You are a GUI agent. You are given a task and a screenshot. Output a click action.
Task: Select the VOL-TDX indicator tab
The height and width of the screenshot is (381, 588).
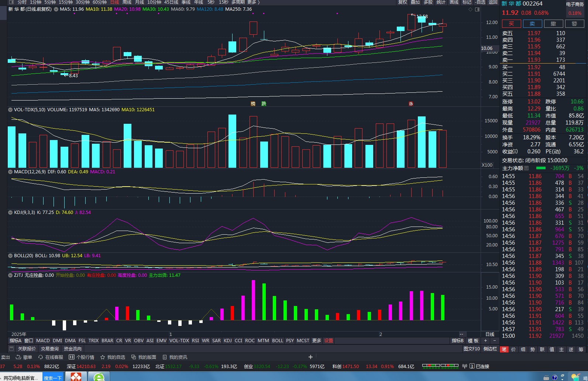[x=179, y=341]
